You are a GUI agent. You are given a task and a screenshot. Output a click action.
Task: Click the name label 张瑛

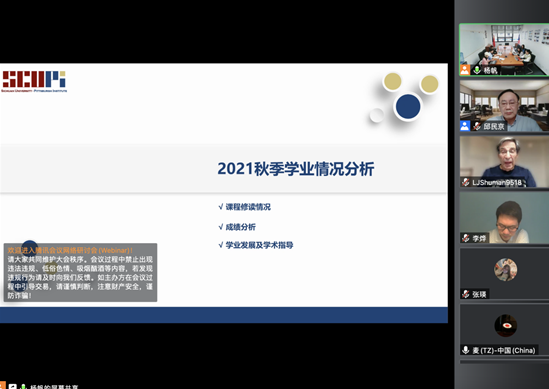pyautogui.click(x=479, y=294)
